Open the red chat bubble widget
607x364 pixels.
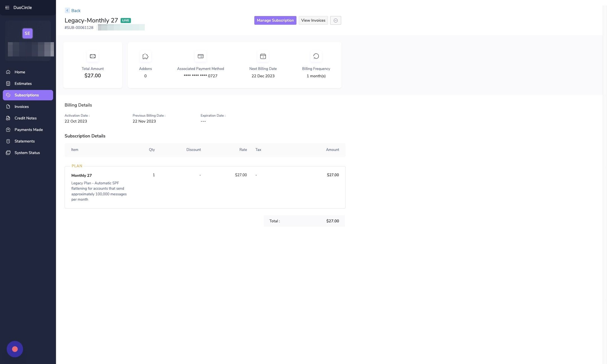15,349
